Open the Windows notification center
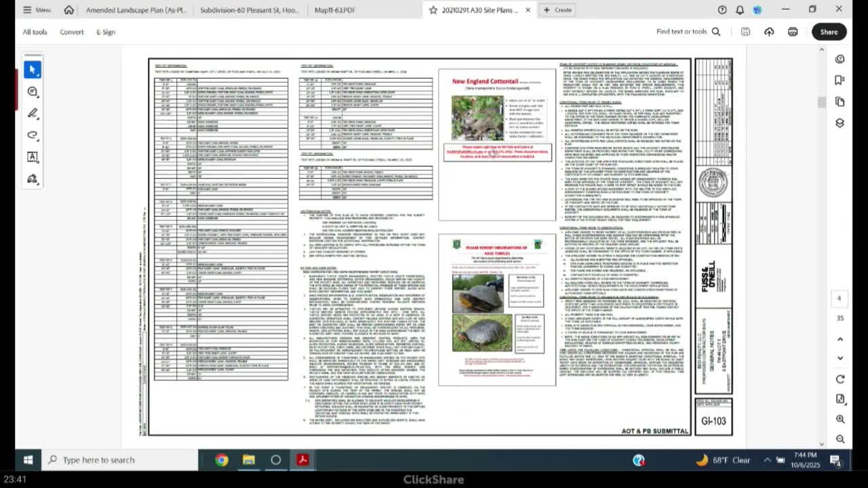This screenshot has height=488, width=868. point(836,461)
